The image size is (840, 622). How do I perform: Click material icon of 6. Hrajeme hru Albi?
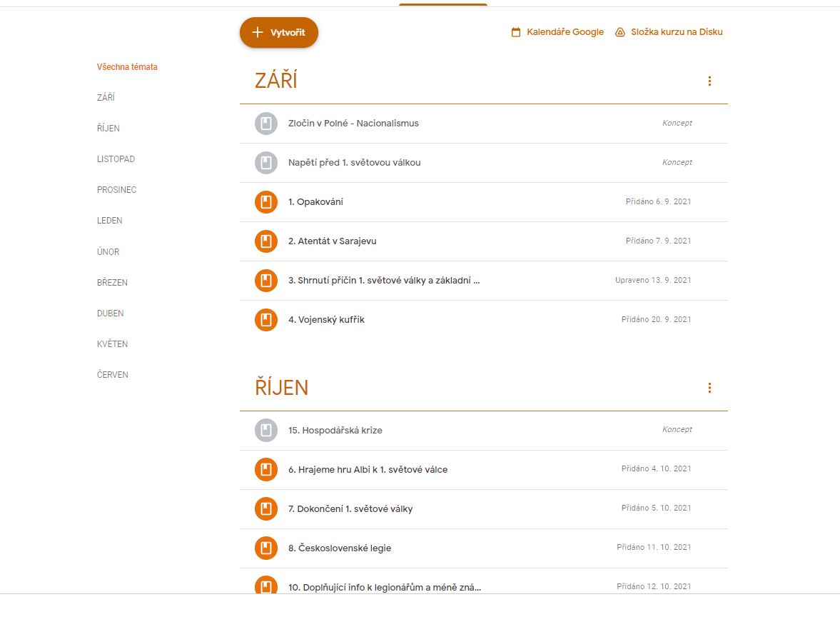[x=265, y=470]
